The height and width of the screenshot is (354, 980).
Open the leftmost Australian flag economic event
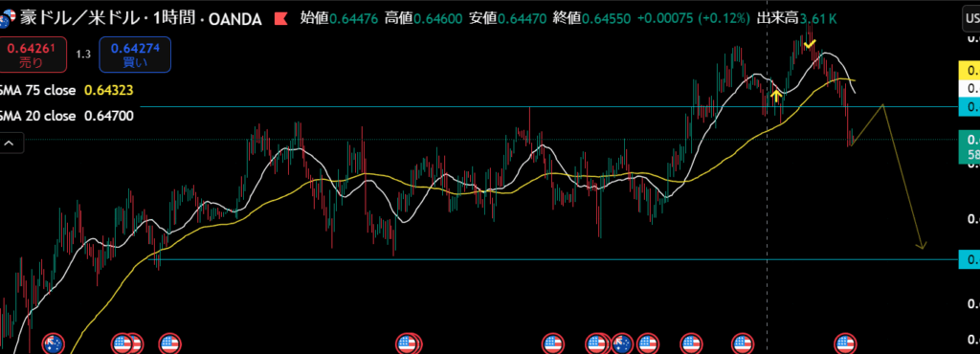pyautogui.click(x=54, y=343)
